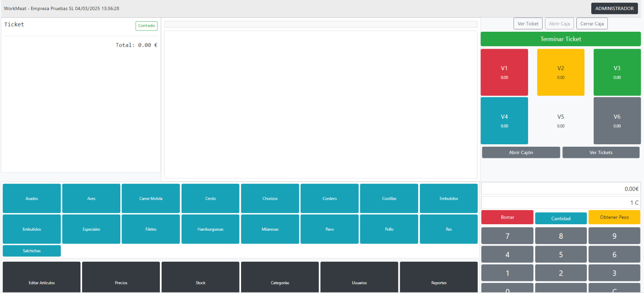
Task: Select the Salchichas category
Action: (32, 251)
